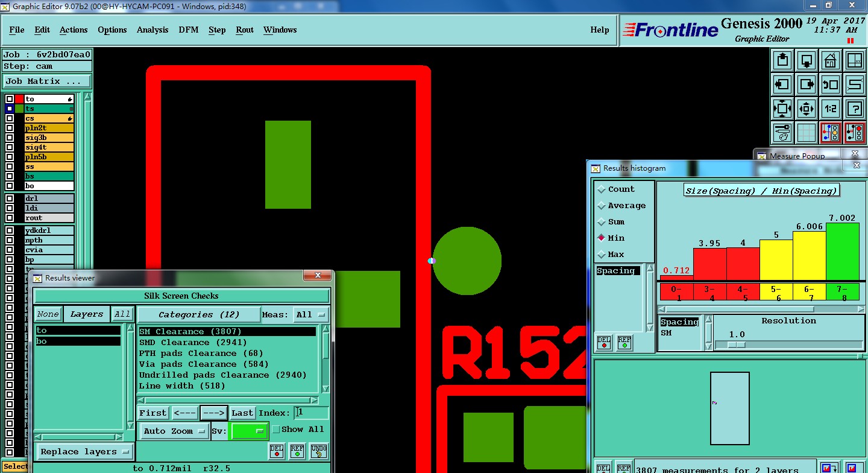The height and width of the screenshot is (473, 868).
Task: Open the Rout menu
Action: click(245, 30)
